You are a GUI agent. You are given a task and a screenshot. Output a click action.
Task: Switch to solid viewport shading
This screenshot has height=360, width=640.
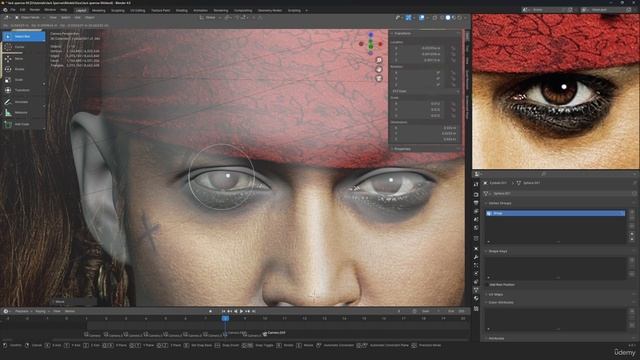click(448, 18)
